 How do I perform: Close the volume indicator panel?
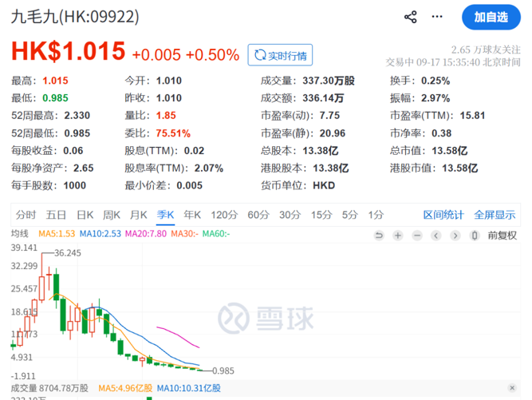point(512,388)
